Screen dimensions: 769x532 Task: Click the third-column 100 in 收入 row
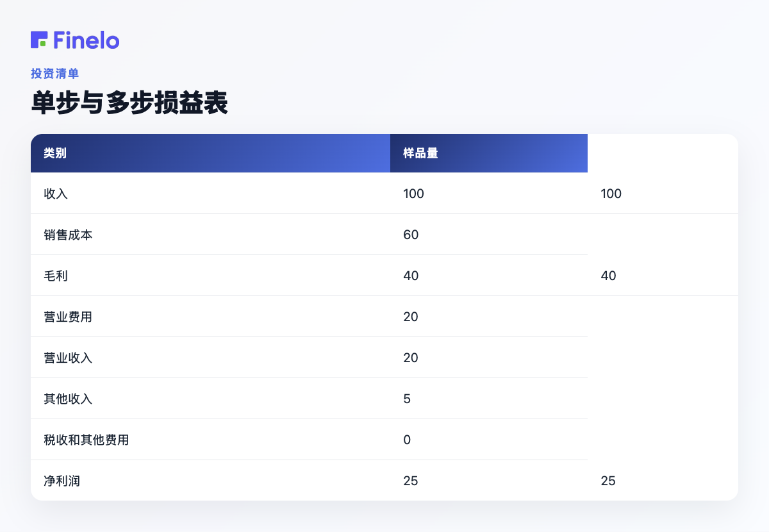611,194
